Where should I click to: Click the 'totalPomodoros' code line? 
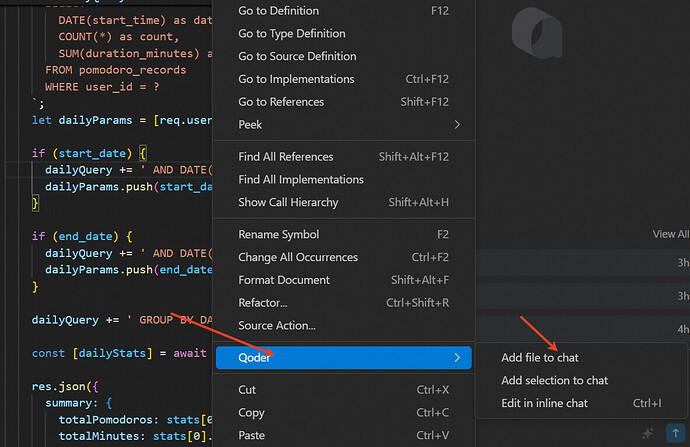135,420
